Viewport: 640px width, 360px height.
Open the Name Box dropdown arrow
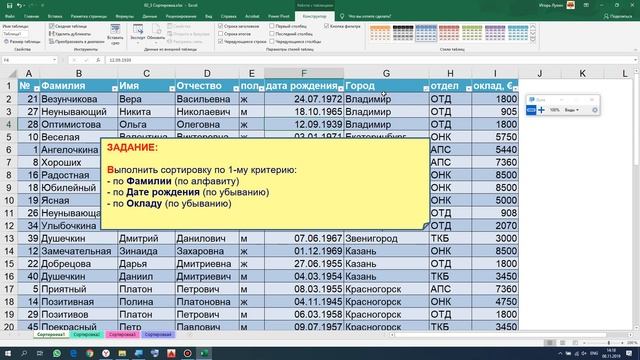click(x=54, y=60)
